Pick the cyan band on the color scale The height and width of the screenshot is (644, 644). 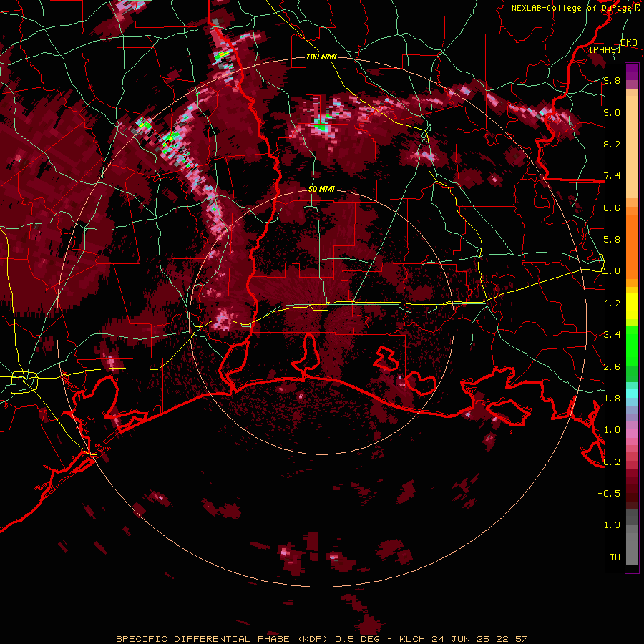click(x=632, y=394)
